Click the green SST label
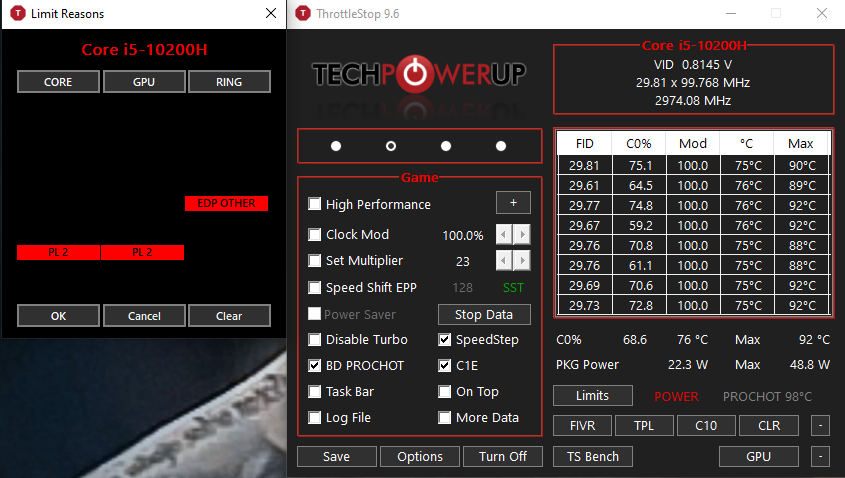This screenshot has height=478, width=845. pyautogui.click(x=513, y=288)
